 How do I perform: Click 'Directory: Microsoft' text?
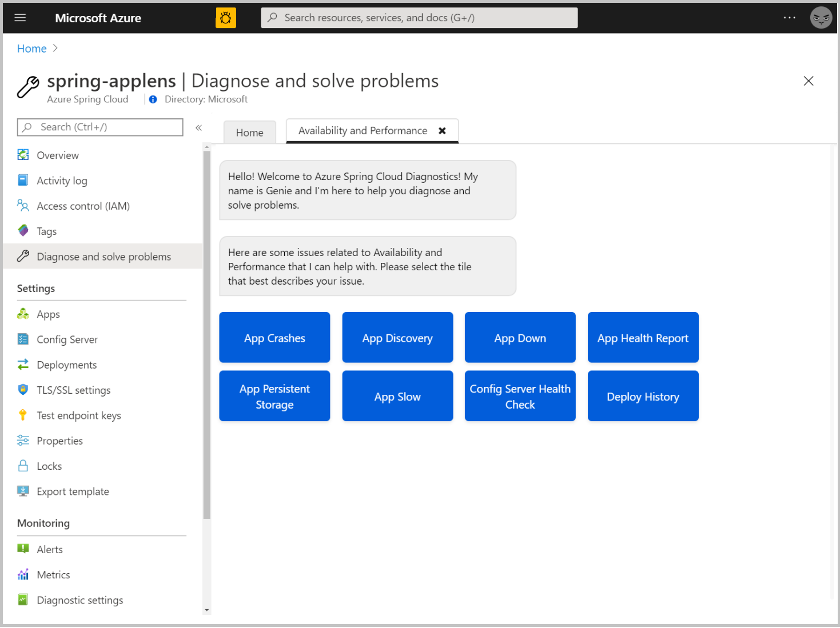click(206, 99)
